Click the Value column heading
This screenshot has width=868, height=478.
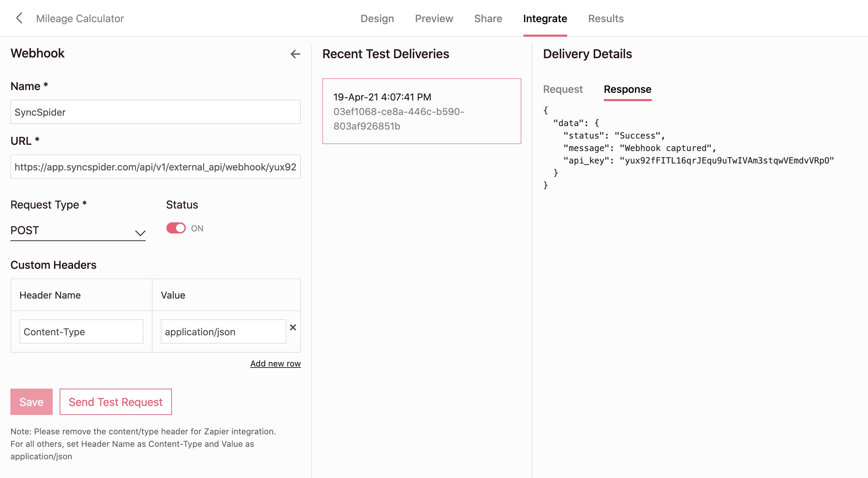173,295
